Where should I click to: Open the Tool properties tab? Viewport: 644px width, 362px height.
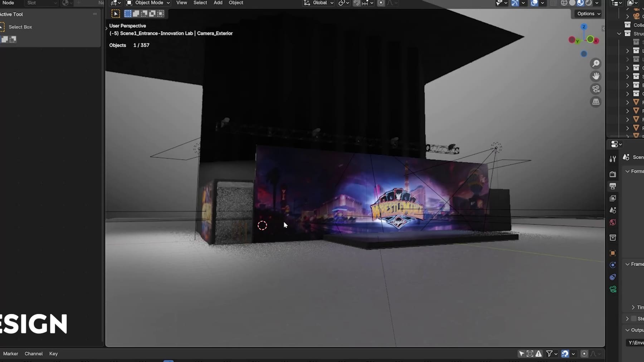coord(613,159)
